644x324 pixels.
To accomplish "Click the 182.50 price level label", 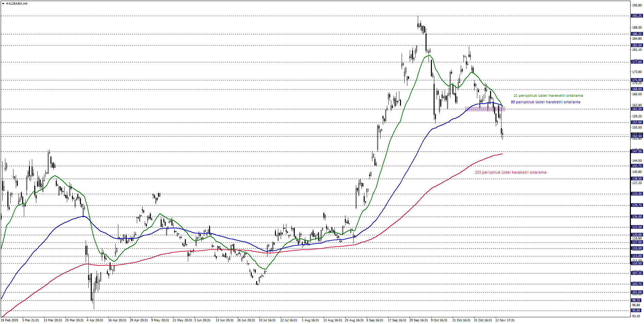I will click(x=637, y=45).
